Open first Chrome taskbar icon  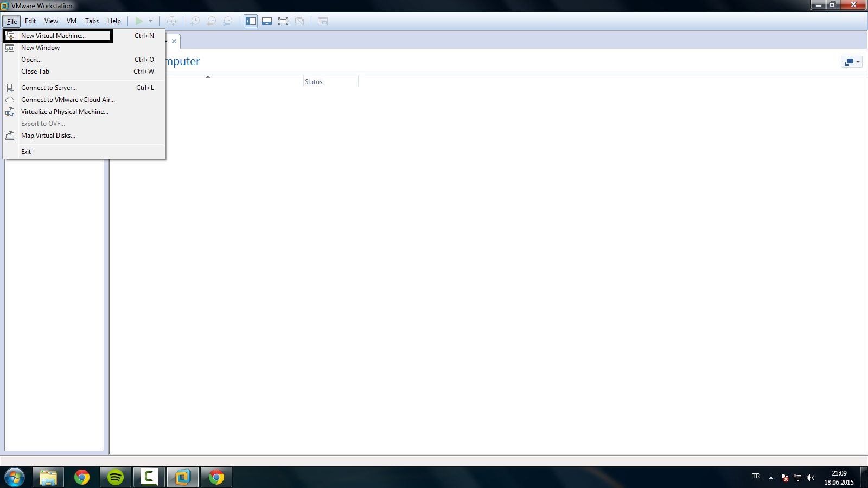[x=82, y=478]
